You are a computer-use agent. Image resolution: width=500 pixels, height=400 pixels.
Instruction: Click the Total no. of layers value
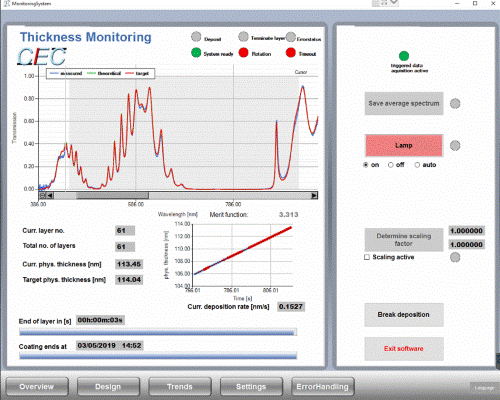(x=125, y=247)
